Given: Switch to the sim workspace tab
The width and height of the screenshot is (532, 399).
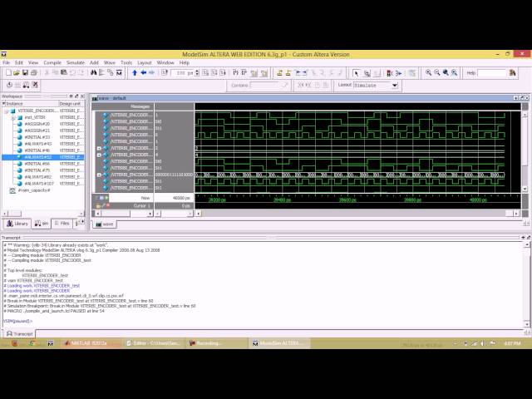Looking at the screenshot, I should pyautogui.click(x=42, y=224).
